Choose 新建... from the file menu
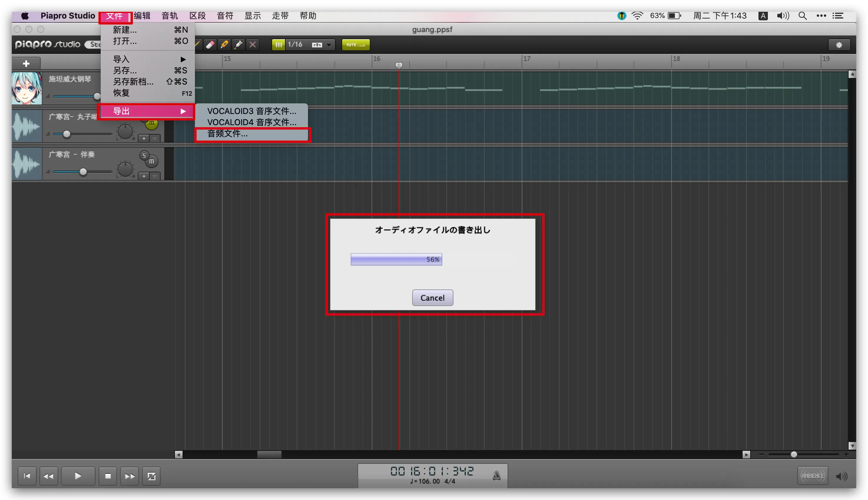868x500 pixels. (148, 30)
